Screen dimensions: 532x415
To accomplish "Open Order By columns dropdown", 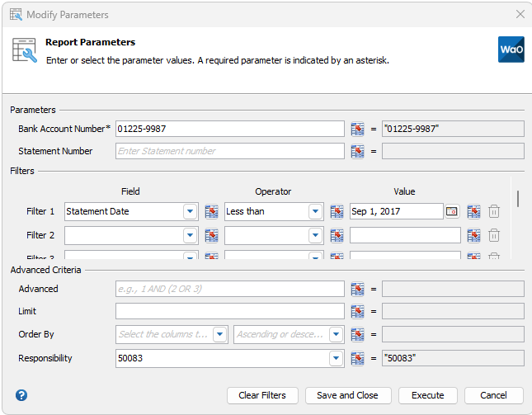I will point(219,334).
